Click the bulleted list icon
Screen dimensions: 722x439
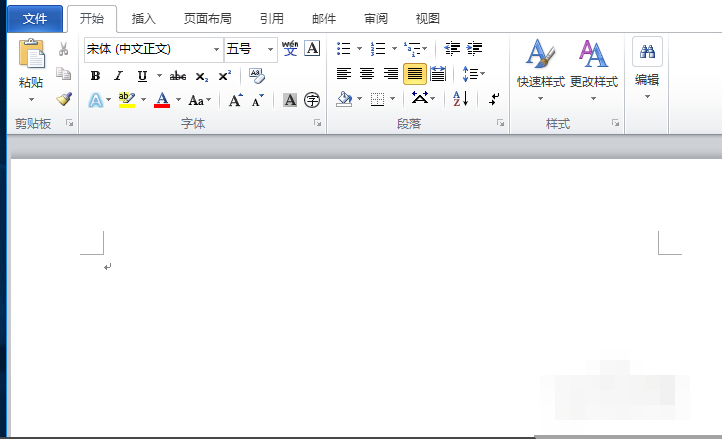344,48
